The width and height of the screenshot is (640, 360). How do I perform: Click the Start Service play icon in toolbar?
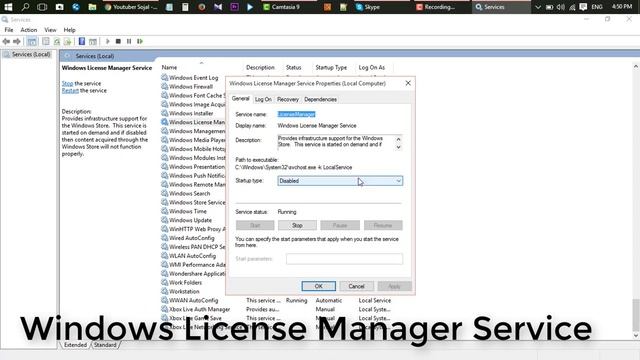(x=108, y=41)
